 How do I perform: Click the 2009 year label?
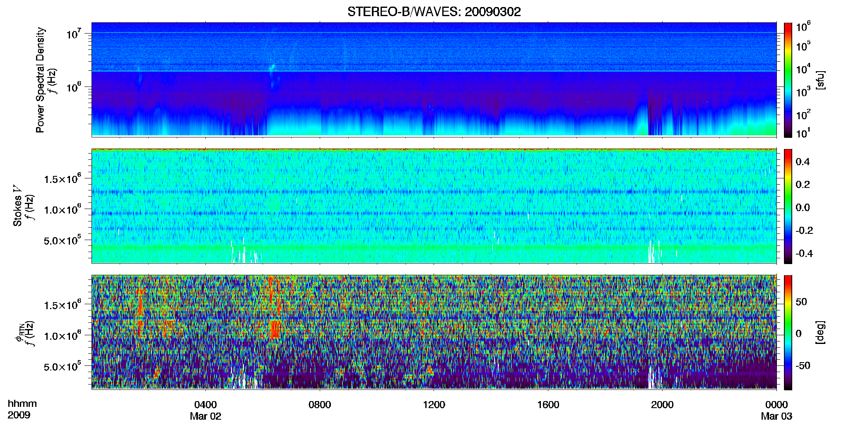click(x=19, y=415)
